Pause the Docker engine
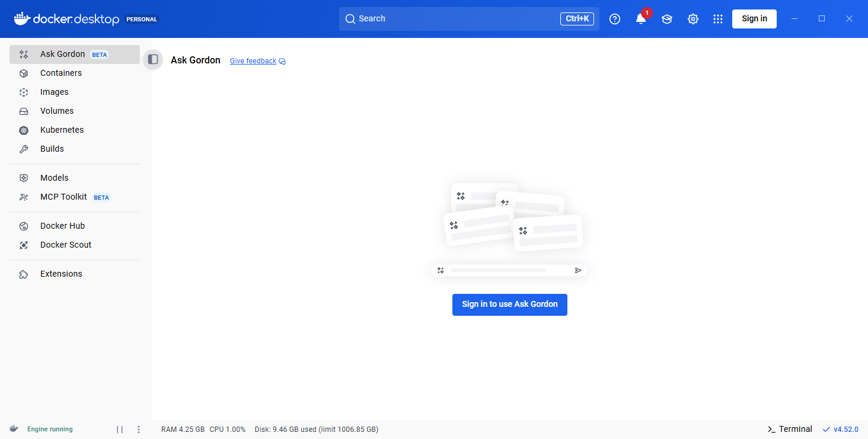 (120, 430)
